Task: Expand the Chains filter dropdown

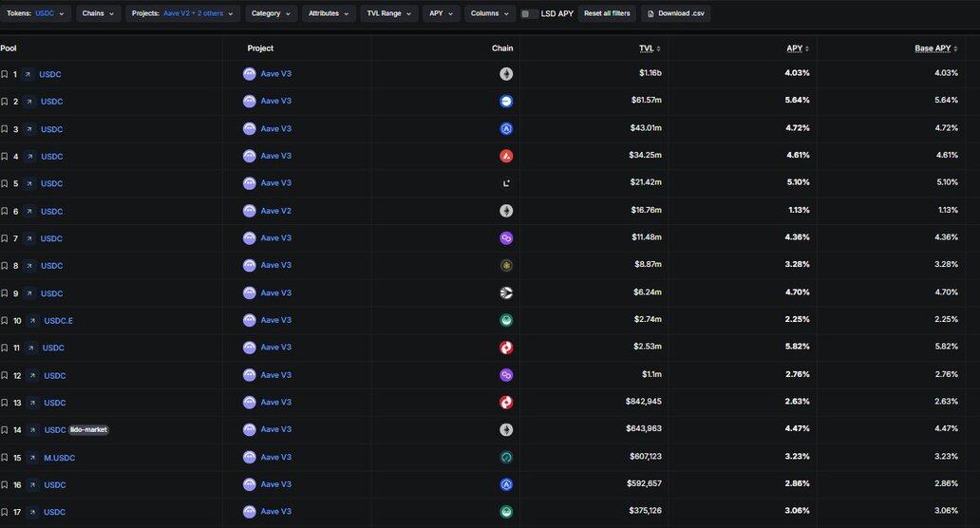Action: pyautogui.click(x=98, y=13)
